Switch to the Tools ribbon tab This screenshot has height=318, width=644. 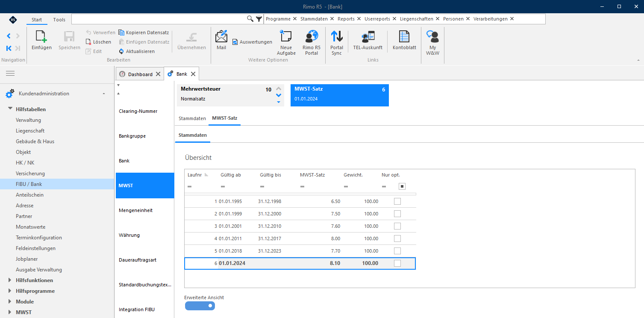pyautogui.click(x=59, y=20)
